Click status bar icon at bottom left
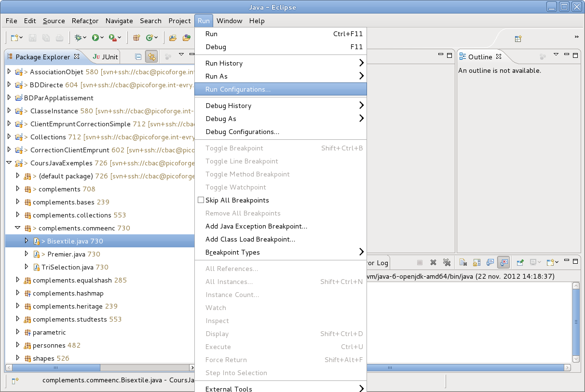The height and width of the screenshot is (392, 585). click(15, 380)
